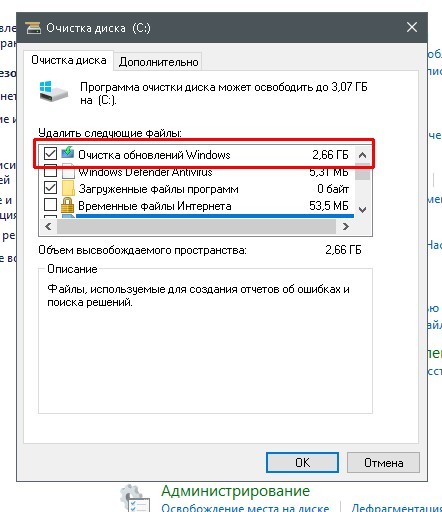The image size is (442, 512).
Task: Click the Windows drive icon beside the summary
Action: pos(53,91)
